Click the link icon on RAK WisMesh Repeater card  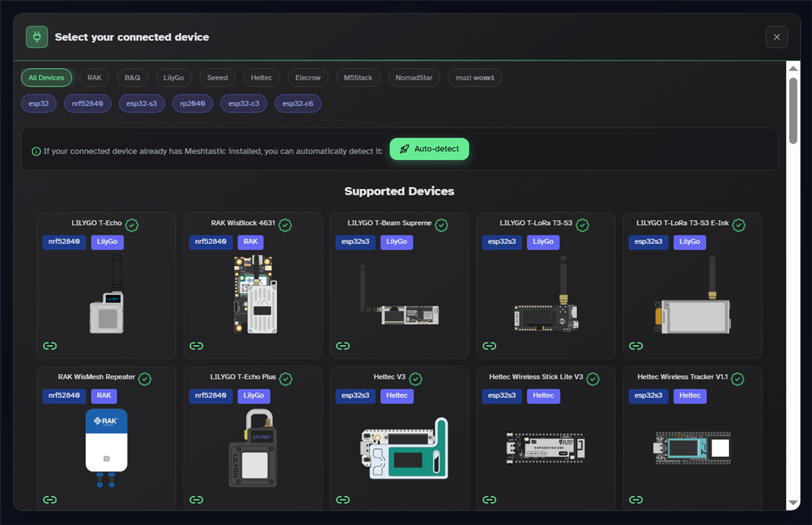50,499
